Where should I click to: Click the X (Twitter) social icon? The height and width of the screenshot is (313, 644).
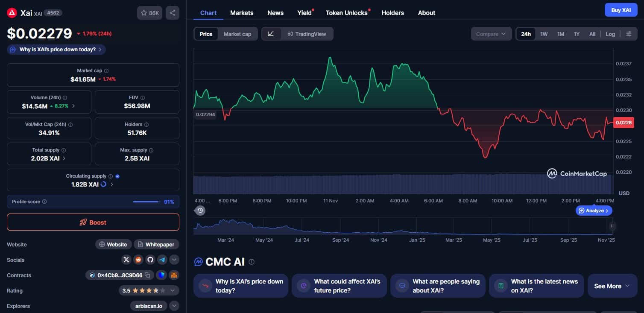point(126,260)
